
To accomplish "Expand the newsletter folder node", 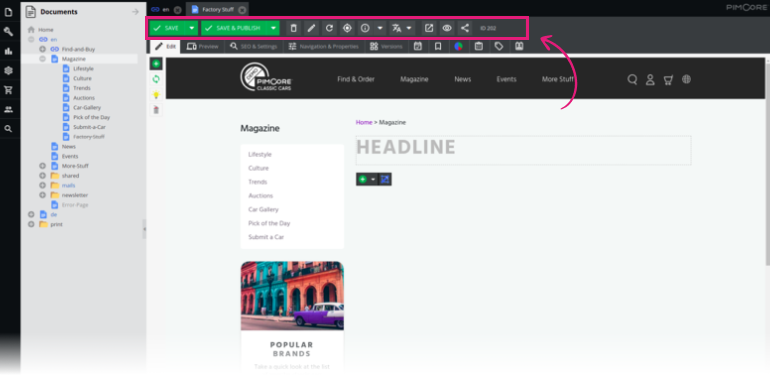I will 42,195.
